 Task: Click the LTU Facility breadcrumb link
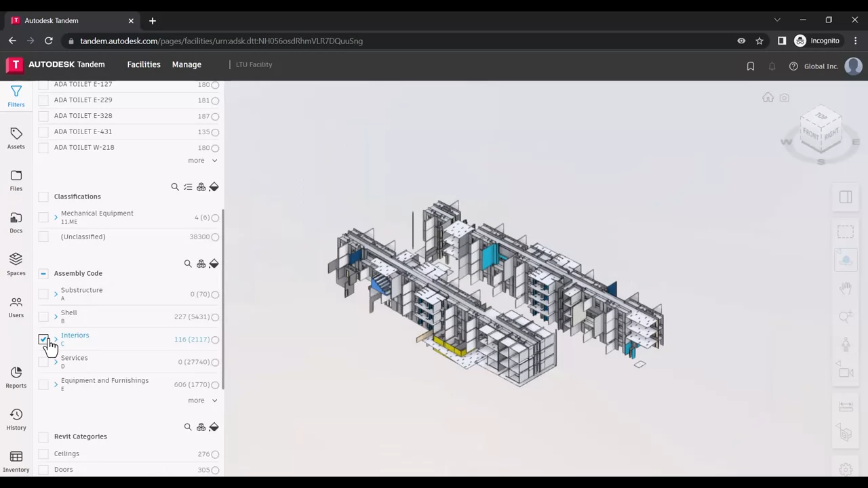coord(254,64)
